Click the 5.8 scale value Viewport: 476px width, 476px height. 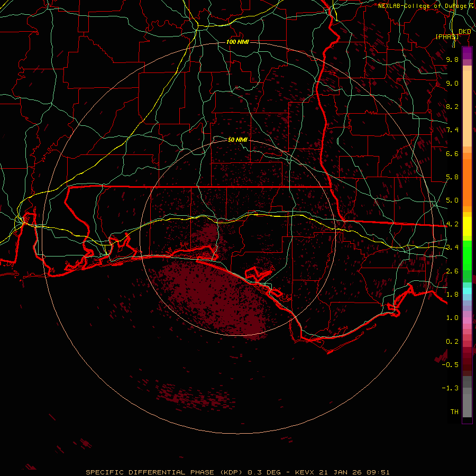452,177
